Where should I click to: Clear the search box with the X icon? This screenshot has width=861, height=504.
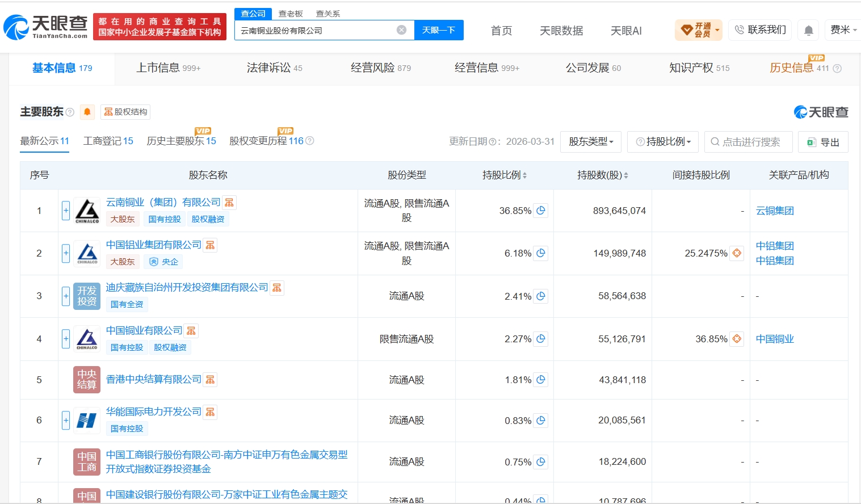[x=401, y=30]
